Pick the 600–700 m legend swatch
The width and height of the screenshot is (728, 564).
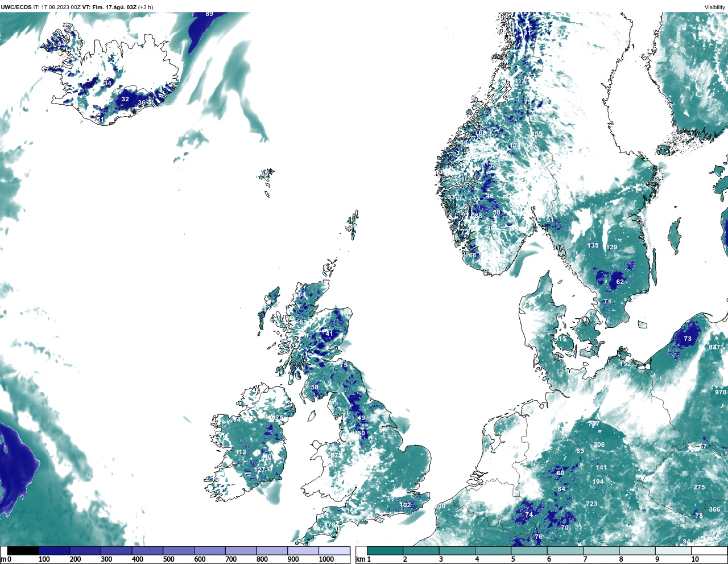(x=210, y=551)
